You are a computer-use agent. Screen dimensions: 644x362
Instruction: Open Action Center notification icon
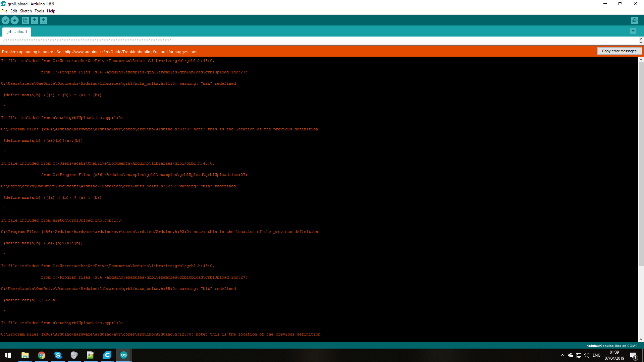(x=633, y=355)
